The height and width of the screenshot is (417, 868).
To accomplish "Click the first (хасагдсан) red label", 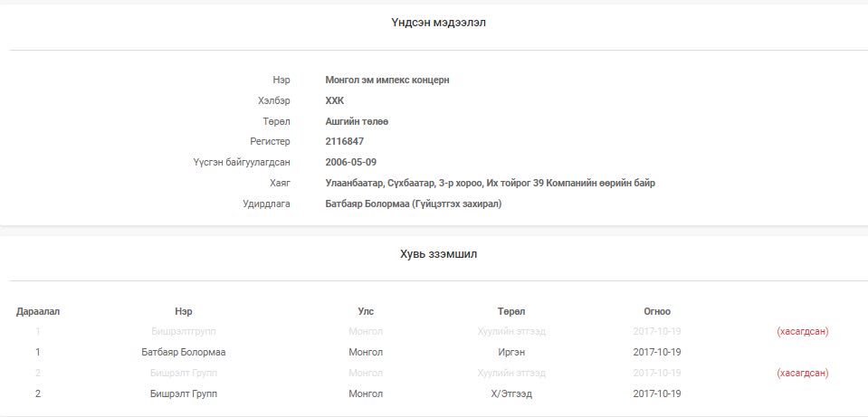I will point(802,331).
